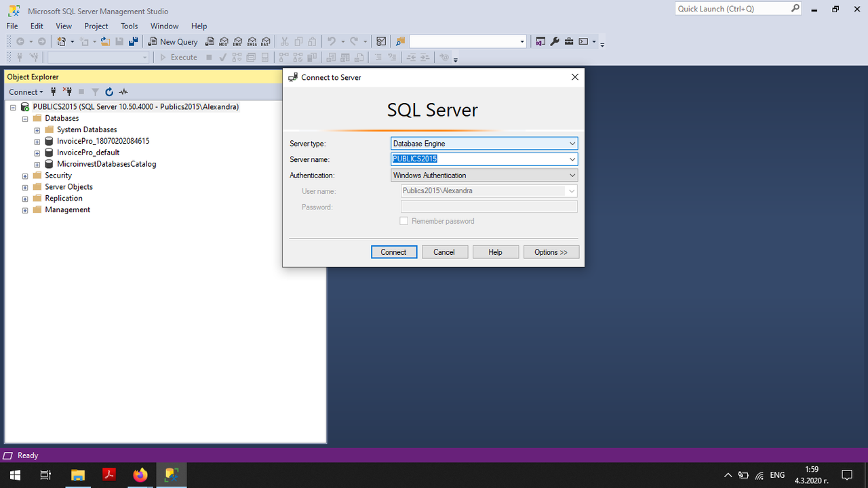Image resolution: width=868 pixels, height=488 pixels.
Task: Click the Visual Studio window toolbar icon
Action: coord(540,41)
